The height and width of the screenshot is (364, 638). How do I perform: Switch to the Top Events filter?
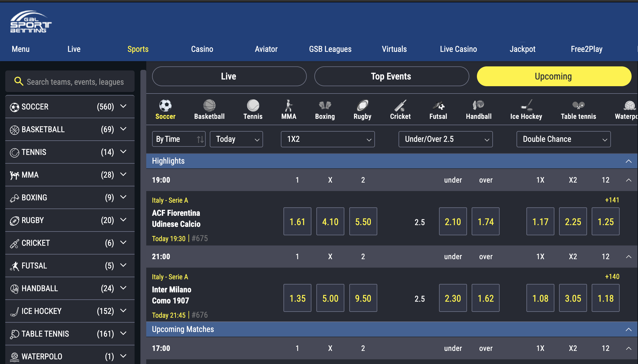[x=391, y=76]
